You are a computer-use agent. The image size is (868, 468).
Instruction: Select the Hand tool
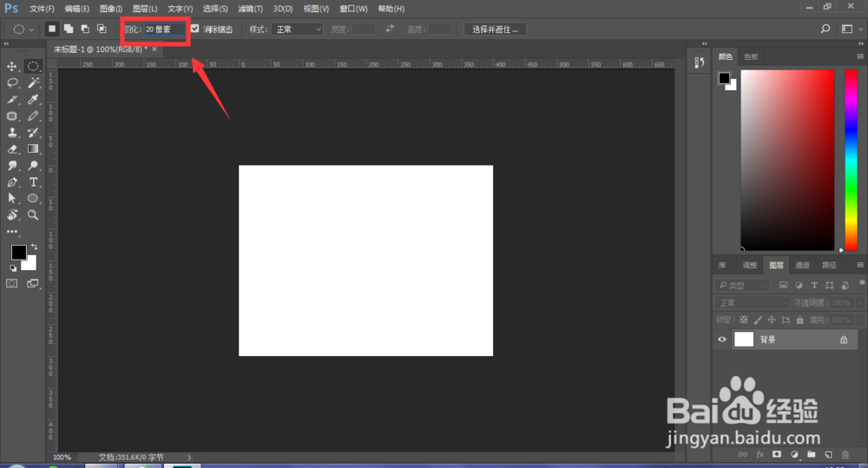pyautogui.click(x=11, y=214)
